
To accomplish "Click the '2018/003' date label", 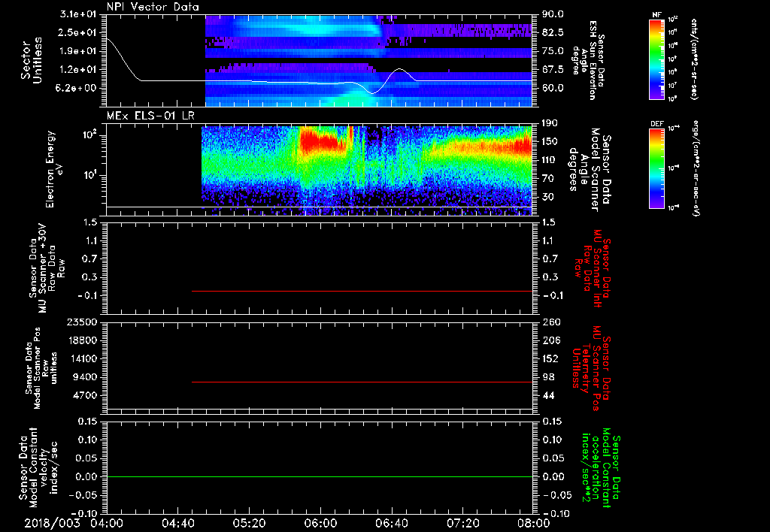I will pyautogui.click(x=52, y=523).
